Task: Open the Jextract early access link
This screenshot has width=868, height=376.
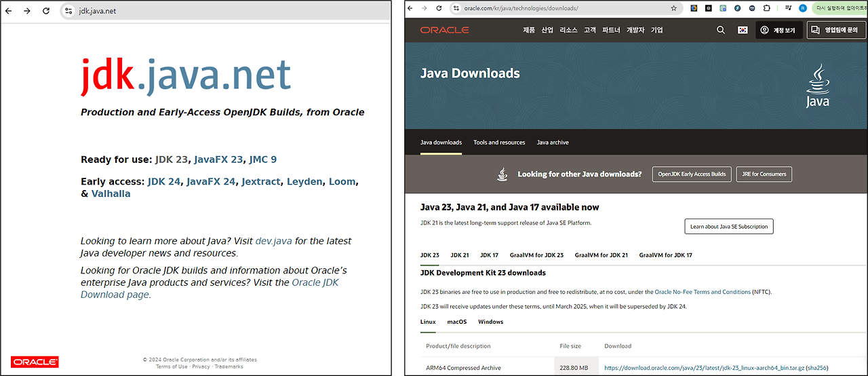Action: pyautogui.click(x=261, y=181)
